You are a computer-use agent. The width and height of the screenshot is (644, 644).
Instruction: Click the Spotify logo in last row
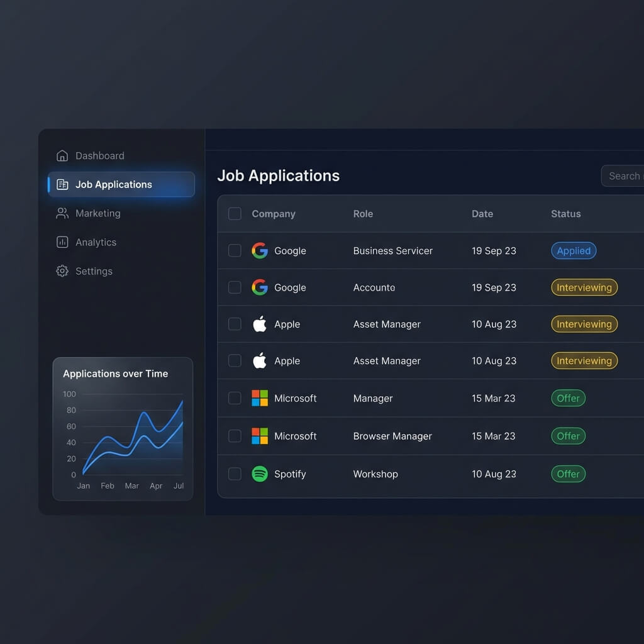(260, 474)
